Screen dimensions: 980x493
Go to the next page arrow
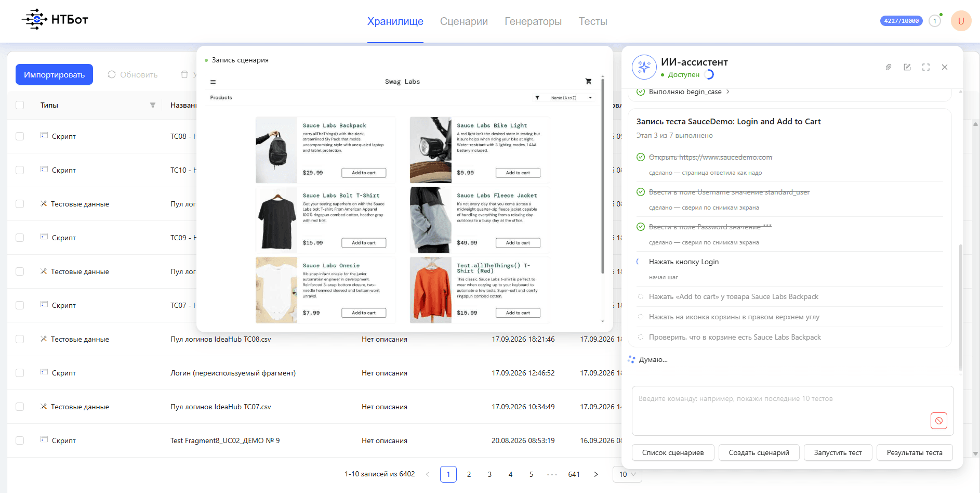point(596,474)
